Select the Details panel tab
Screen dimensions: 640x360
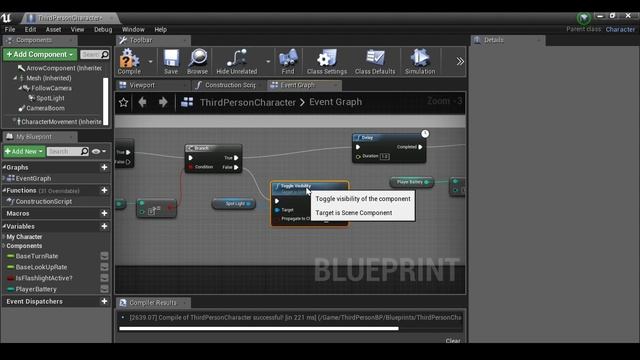tap(507, 40)
